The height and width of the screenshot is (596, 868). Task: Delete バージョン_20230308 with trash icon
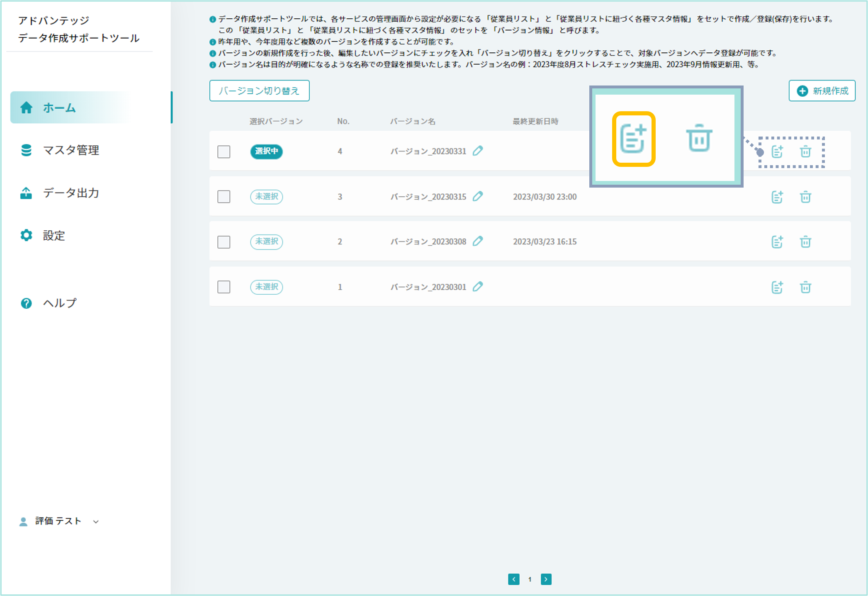[805, 242]
